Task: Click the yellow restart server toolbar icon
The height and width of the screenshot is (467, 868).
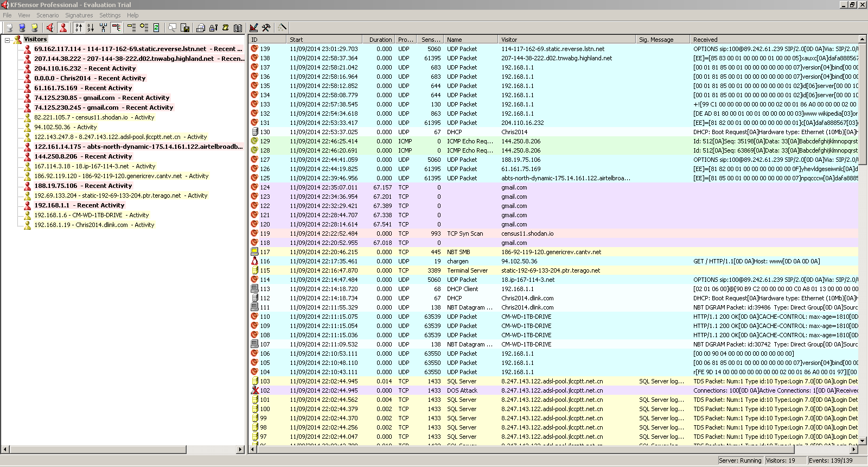Action: click(34, 27)
